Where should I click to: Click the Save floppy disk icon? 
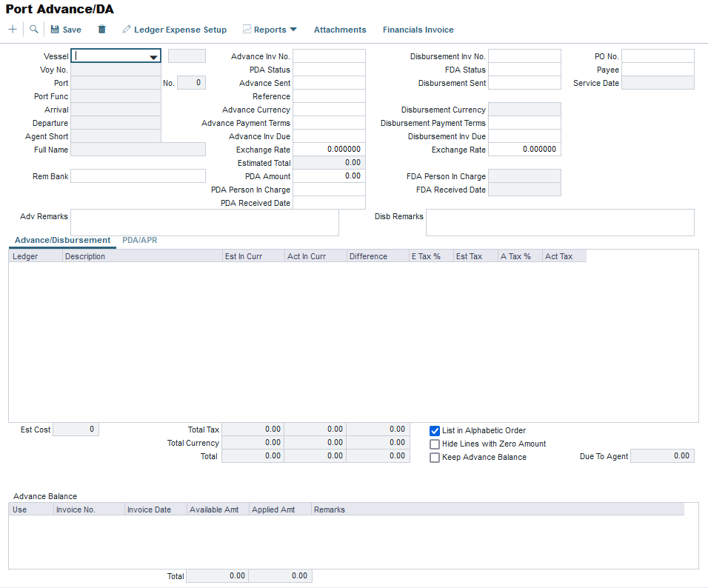coord(55,30)
